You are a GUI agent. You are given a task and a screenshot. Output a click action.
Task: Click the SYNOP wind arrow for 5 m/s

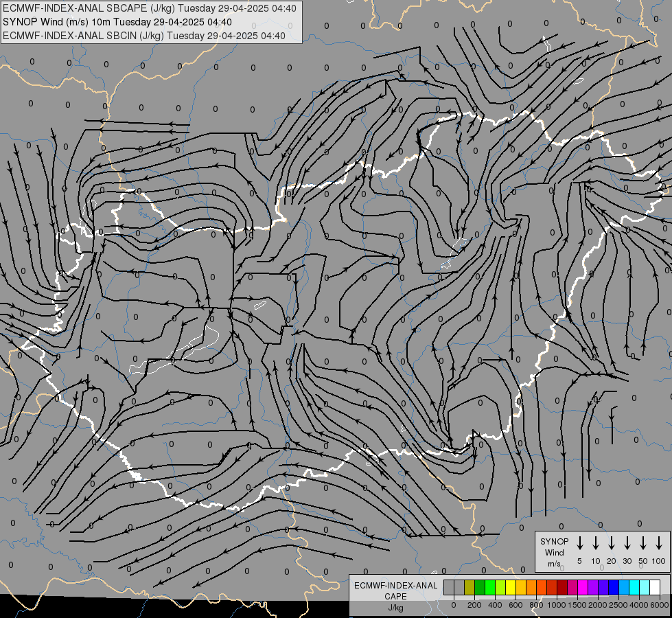(579, 542)
